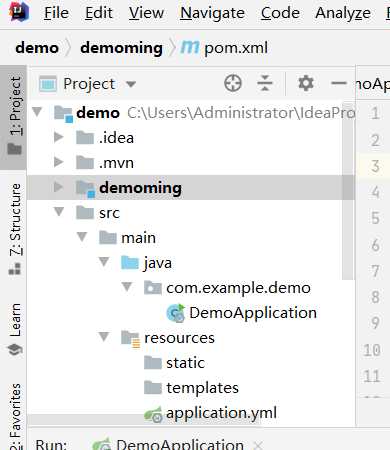The height and width of the screenshot is (450, 390).
Task: Select the demoming module row
Action: click(191, 188)
